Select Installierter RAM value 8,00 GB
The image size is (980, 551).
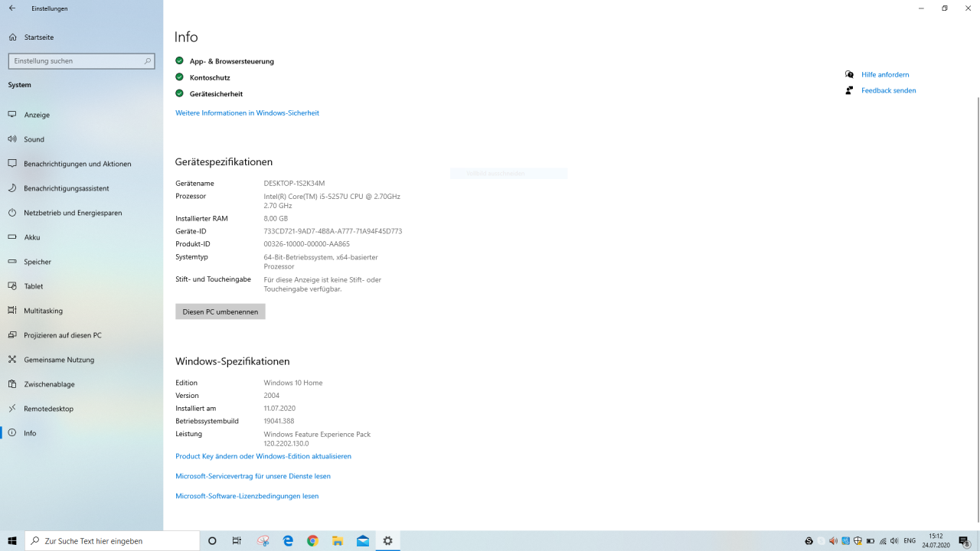point(276,219)
